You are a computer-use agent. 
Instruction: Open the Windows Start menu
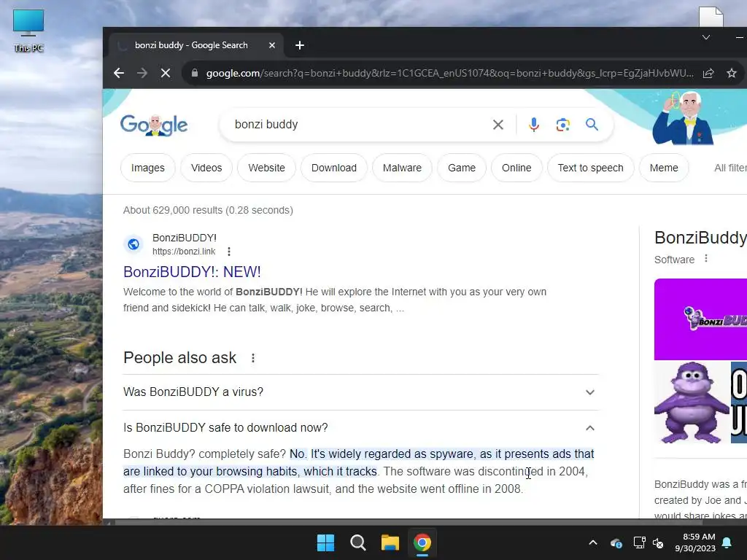pos(326,542)
